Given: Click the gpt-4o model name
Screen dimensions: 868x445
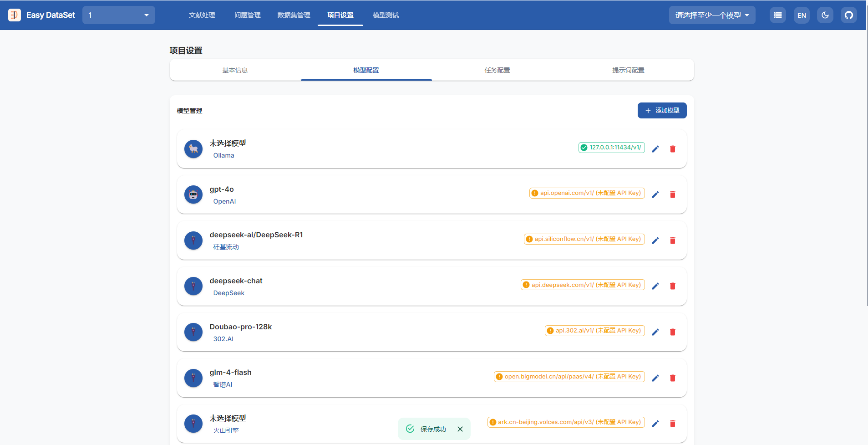Looking at the screenshot, I should pos(222,189).
